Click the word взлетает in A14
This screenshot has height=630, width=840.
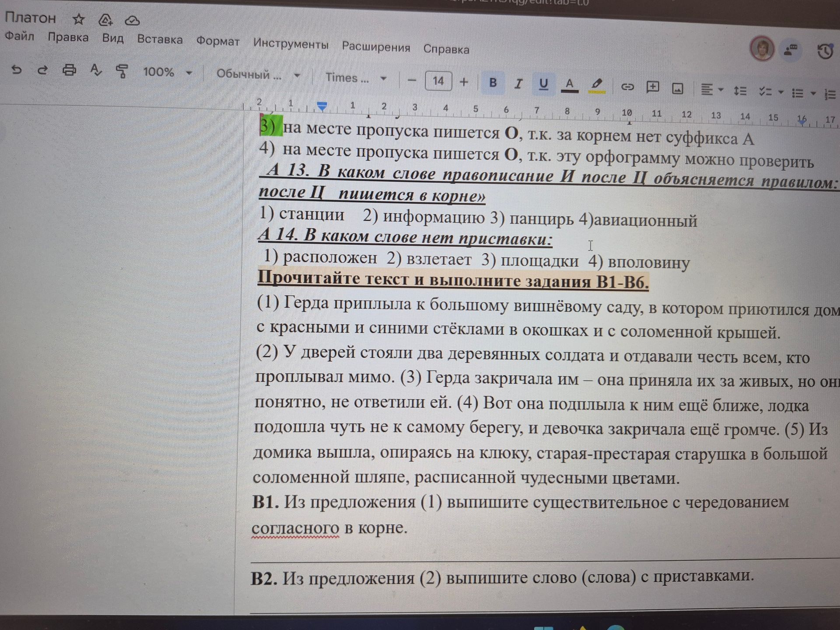pyautogui.click(x=439, y=259)
